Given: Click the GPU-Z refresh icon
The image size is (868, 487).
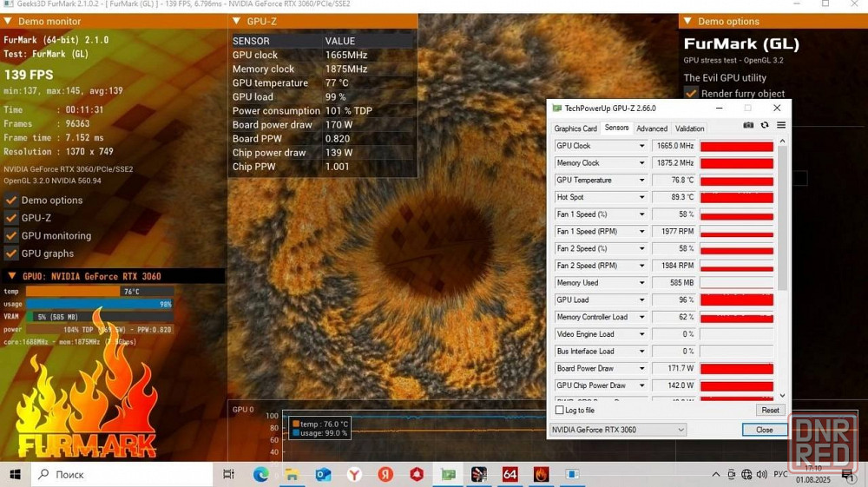Looking at the screenshot, I should 765,126.
